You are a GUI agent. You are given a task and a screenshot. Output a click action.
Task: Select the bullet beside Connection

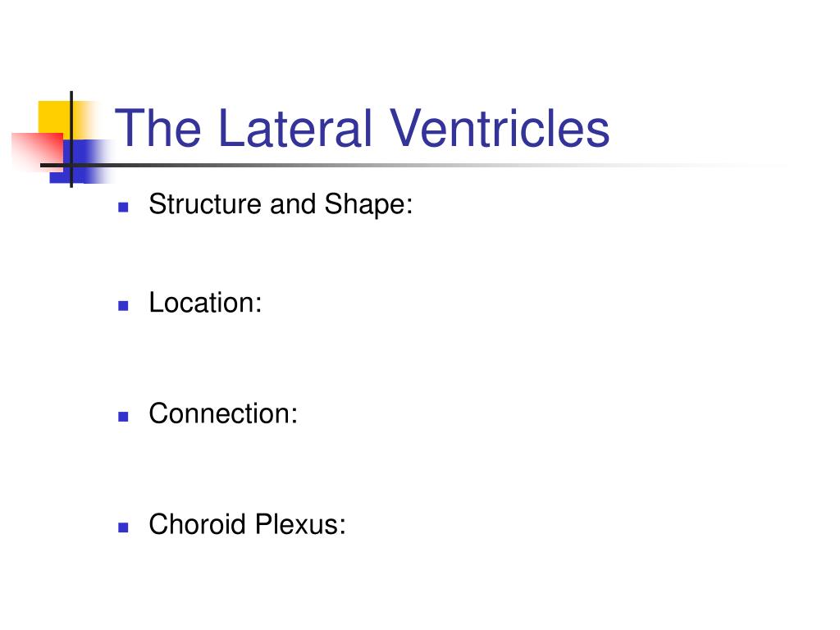pyautogui.click(x=123, y=417)
